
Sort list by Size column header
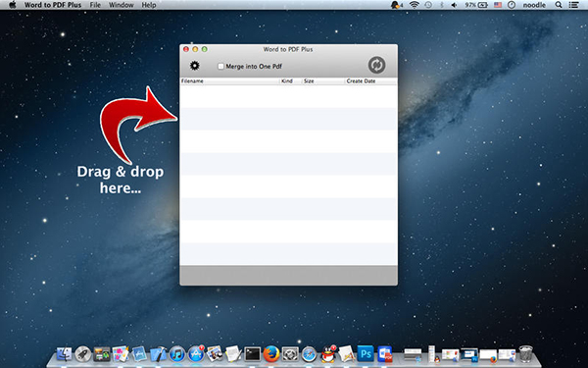(x=322, y=81)
